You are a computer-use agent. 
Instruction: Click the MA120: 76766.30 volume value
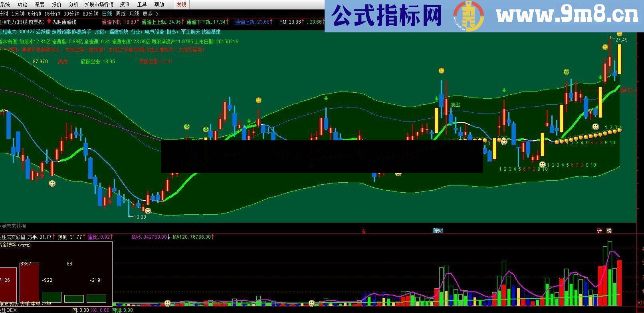(x=192, y=237)
